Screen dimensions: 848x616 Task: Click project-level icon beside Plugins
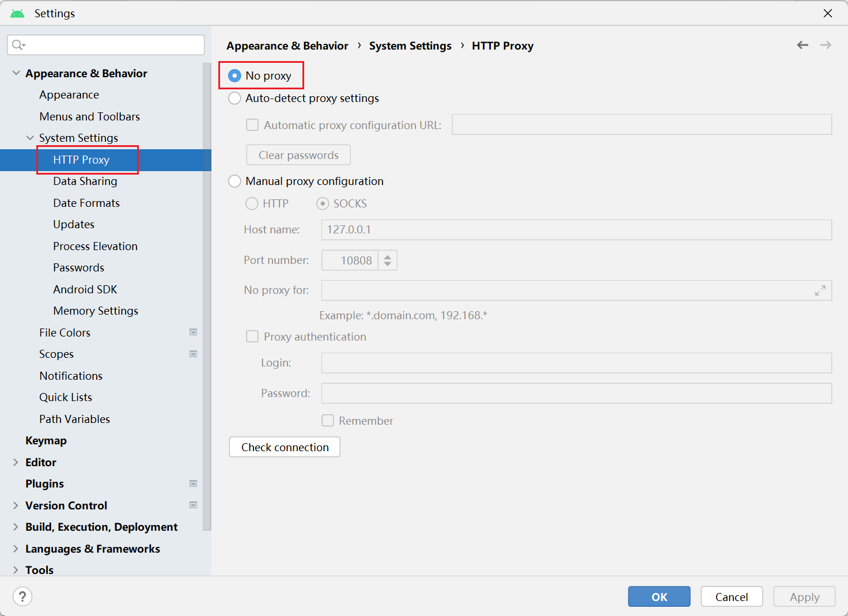tap(194, 483)
